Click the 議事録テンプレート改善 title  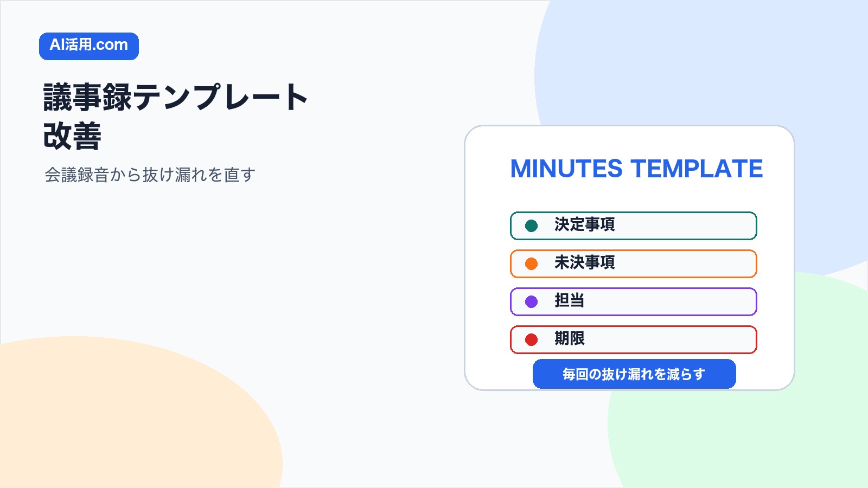pos(176,117)
